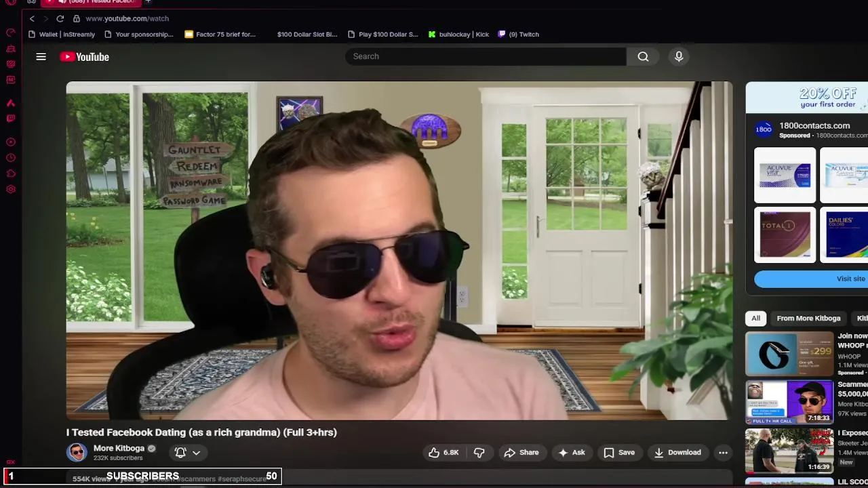The width and height of the screenshot is (868, 488).
Task: Open Kick bookmark buhlockay
Action: click(x=458, y=34)
